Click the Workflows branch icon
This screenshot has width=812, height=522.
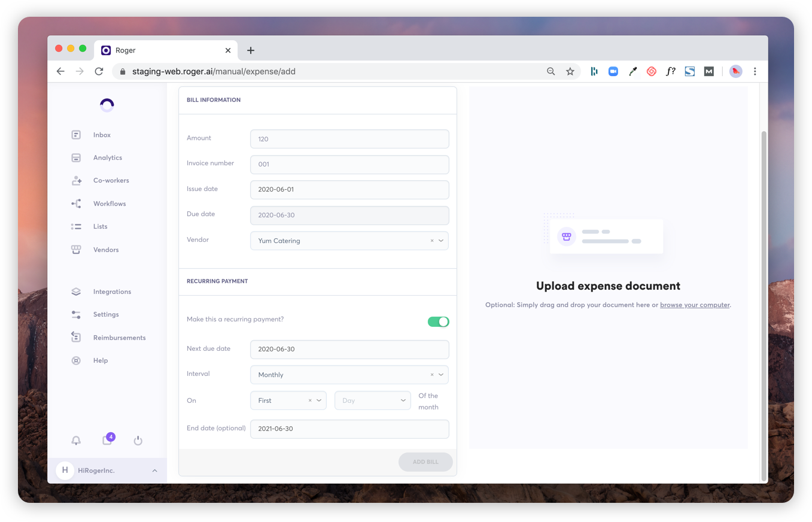[76, 204]
